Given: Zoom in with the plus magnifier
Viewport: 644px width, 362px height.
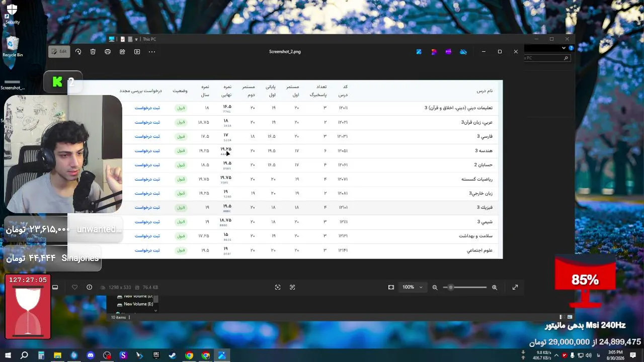Looking at the screenshot, I should (495, 287).
